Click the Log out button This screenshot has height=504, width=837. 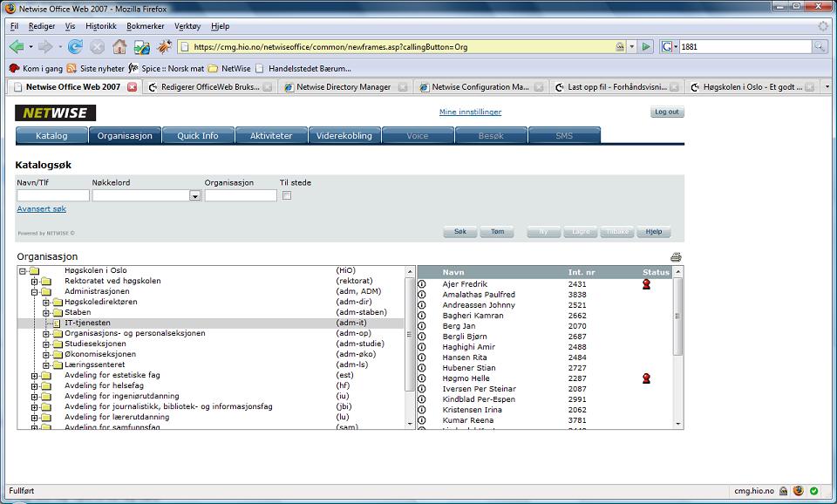[667, 112]
